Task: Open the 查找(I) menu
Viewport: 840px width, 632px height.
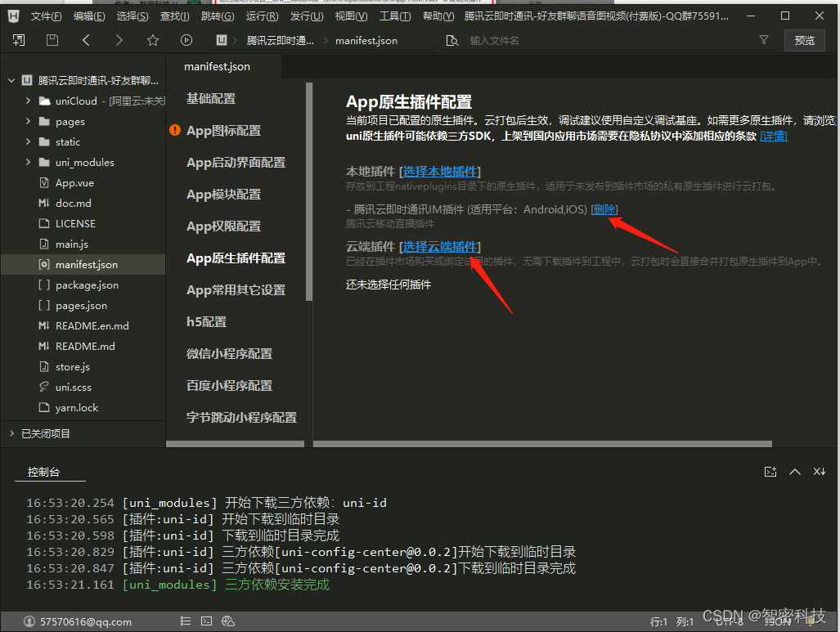Action: coord(175,16)
